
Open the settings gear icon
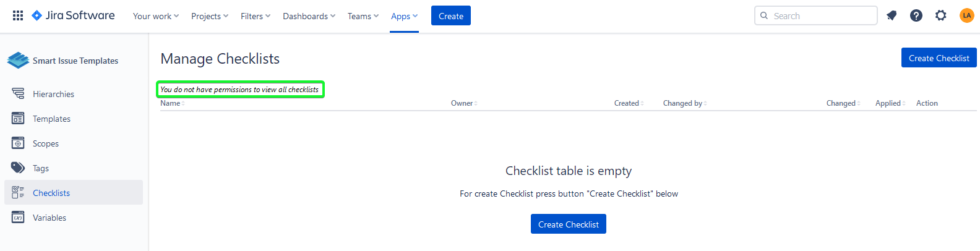click(x=941, y=15)
